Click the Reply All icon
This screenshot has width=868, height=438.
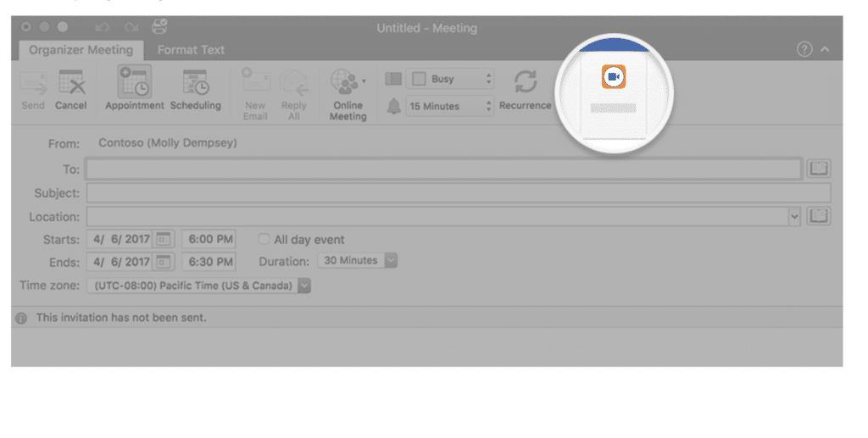click(x=294, y=82)
